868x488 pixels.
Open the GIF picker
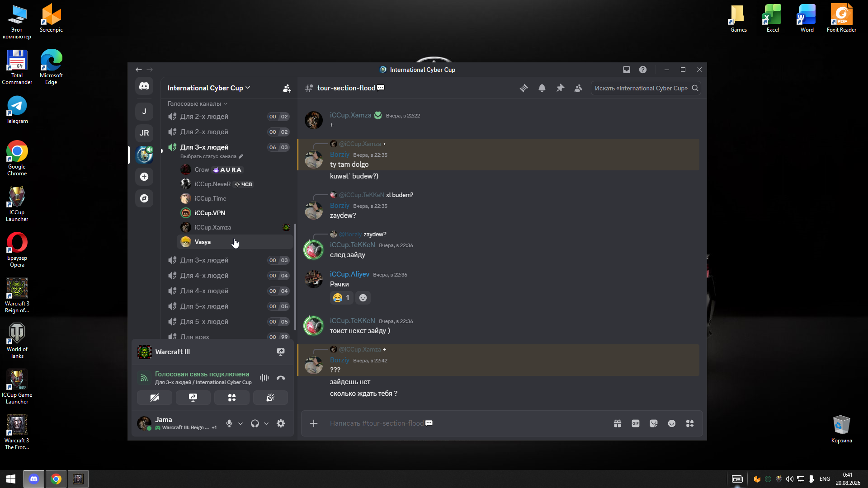point(636,423)
